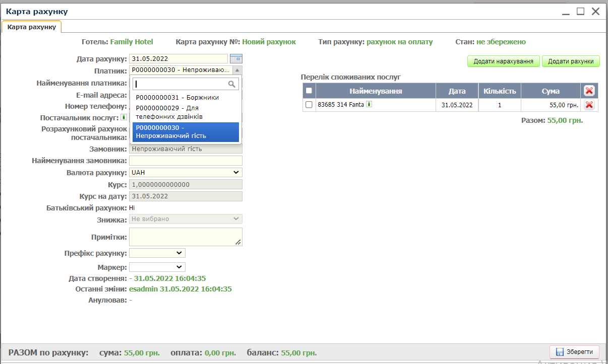Open the calendar picker for invoice date
Image resolution: width=608 pixels, height=364 pixels.
pos(236,58)
